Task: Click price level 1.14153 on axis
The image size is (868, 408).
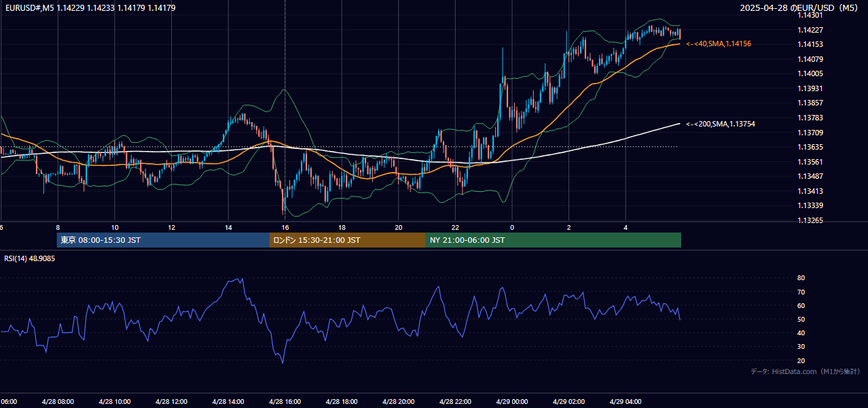Action: coord(810,44)
